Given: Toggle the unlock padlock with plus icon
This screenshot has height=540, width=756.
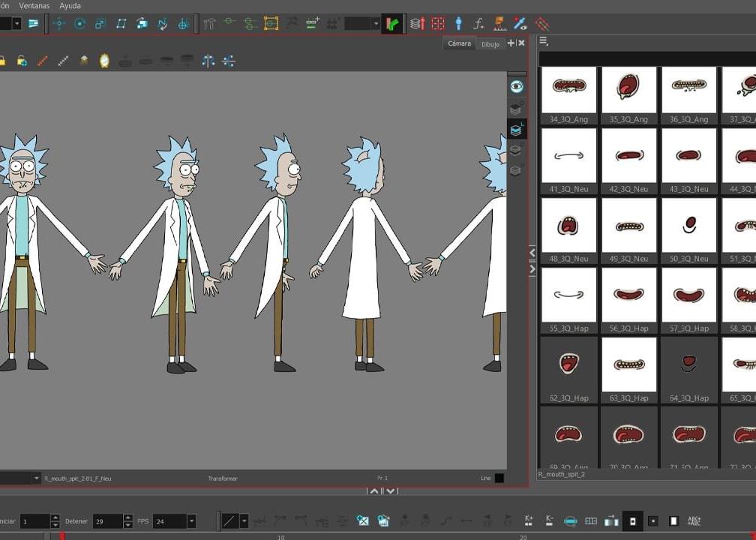Looking at the screenshot, I should pyautogui.click(x=22, y=61).
